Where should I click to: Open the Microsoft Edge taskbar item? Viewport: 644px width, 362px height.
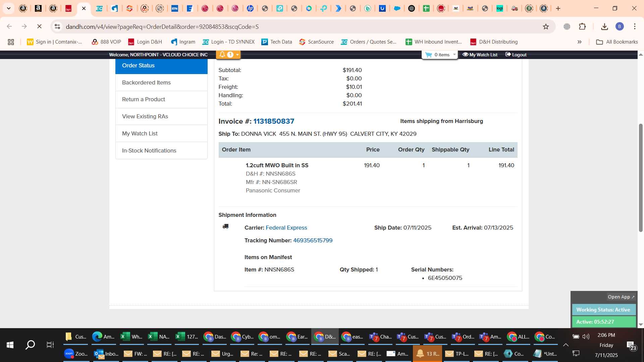pyautogui.click(x=104, y=337)
